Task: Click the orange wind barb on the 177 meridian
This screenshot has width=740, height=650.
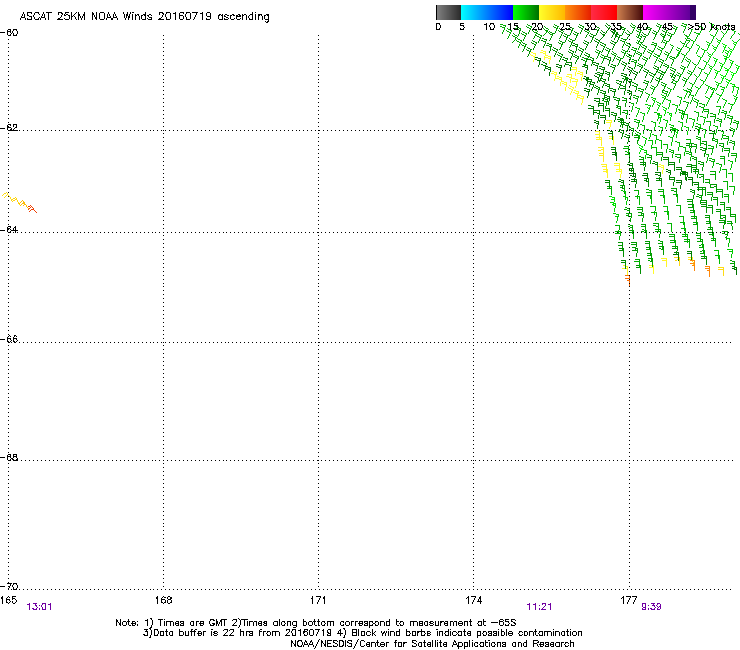Action: coord(627,278)
